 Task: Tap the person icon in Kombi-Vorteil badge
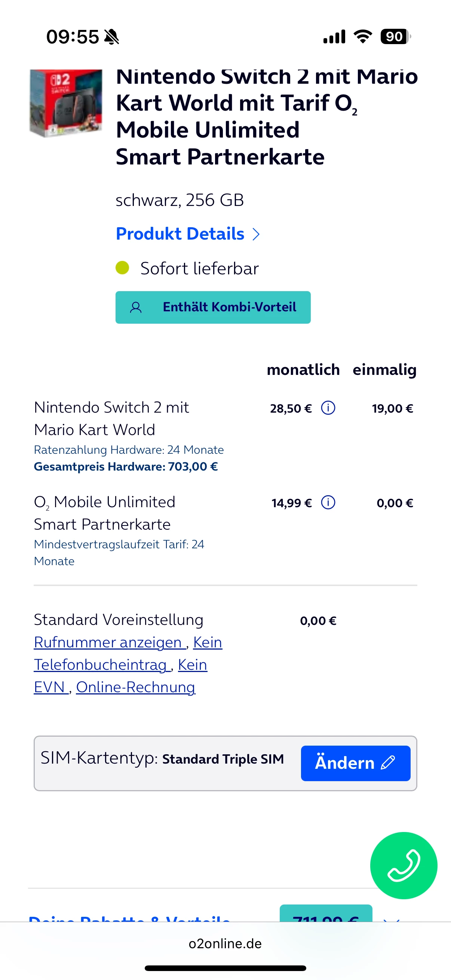136,307
